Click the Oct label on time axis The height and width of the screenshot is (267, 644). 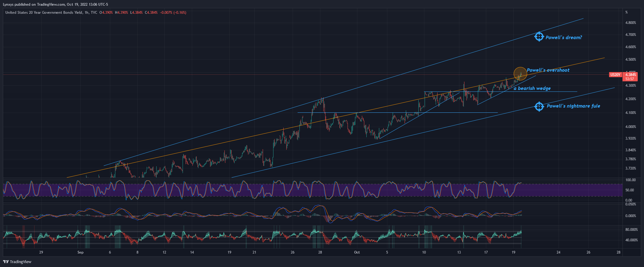click(x=357, y=252)
